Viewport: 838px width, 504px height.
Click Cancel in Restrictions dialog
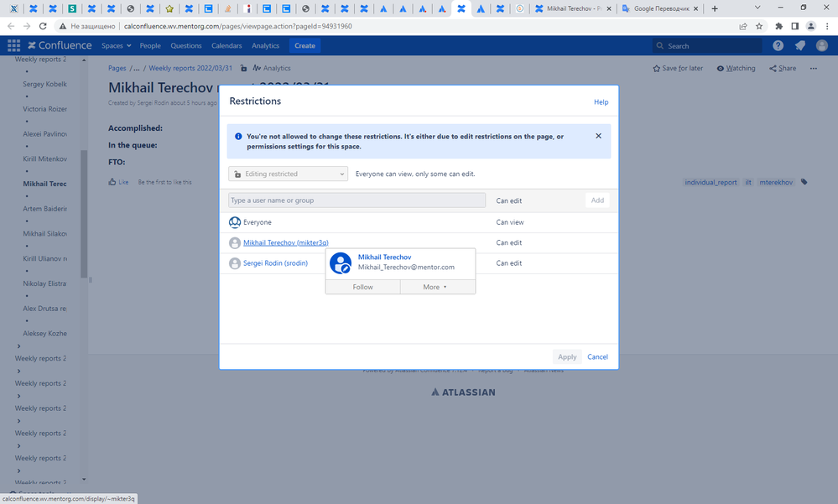(x=597, y=357)
